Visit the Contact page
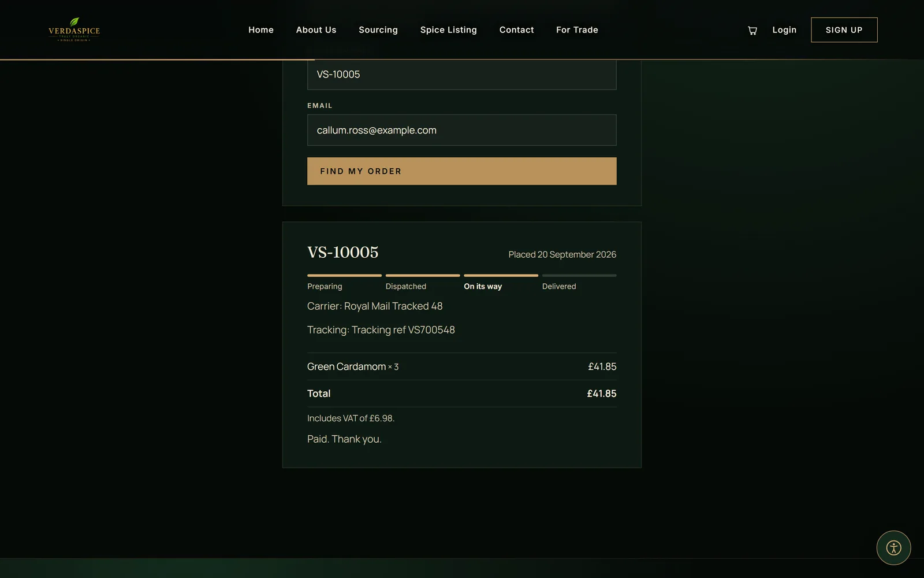924x578 pixels. click(516, 30)
